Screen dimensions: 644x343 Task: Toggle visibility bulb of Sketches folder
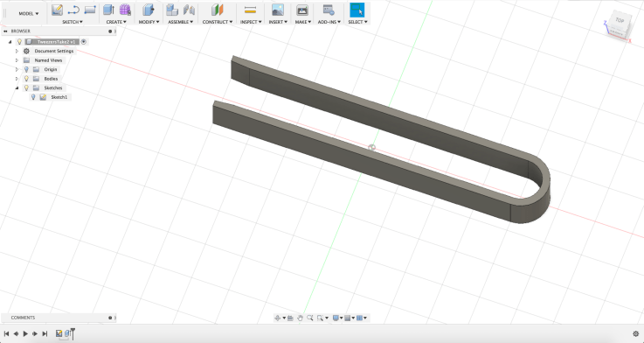[27, 88]
